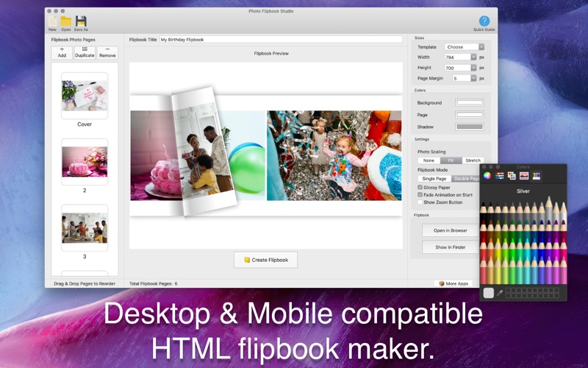
Task: Click the confetti child photo in the preview
Action: click(334, 155)
